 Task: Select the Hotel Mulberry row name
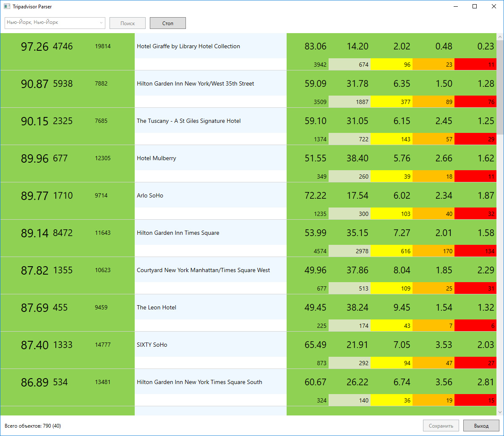(157, 158)
